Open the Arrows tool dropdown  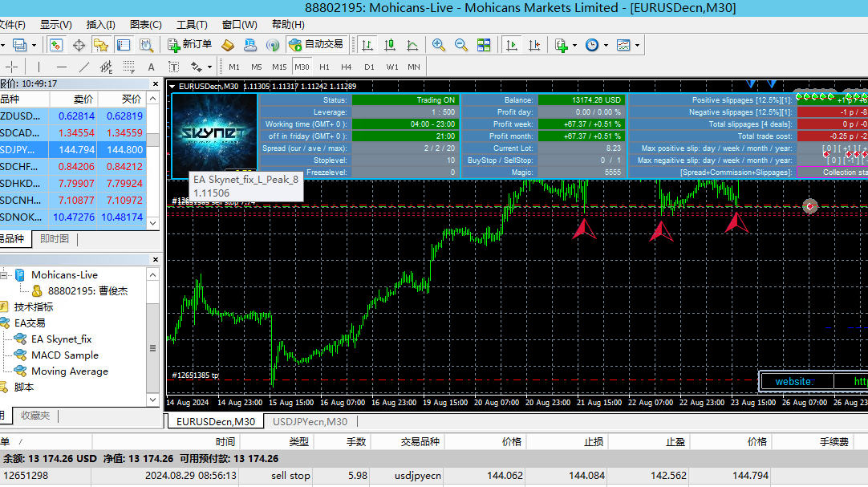click(x=210, y=67)
